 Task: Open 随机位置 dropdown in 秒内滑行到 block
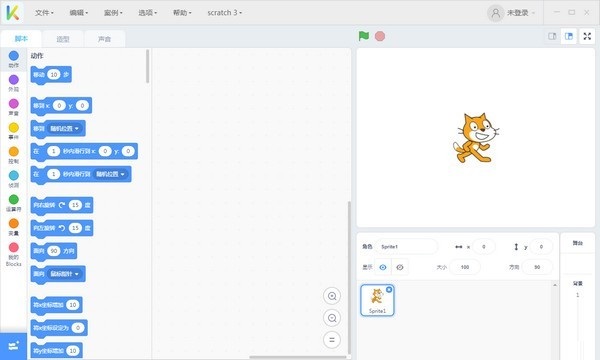point(111,174)
